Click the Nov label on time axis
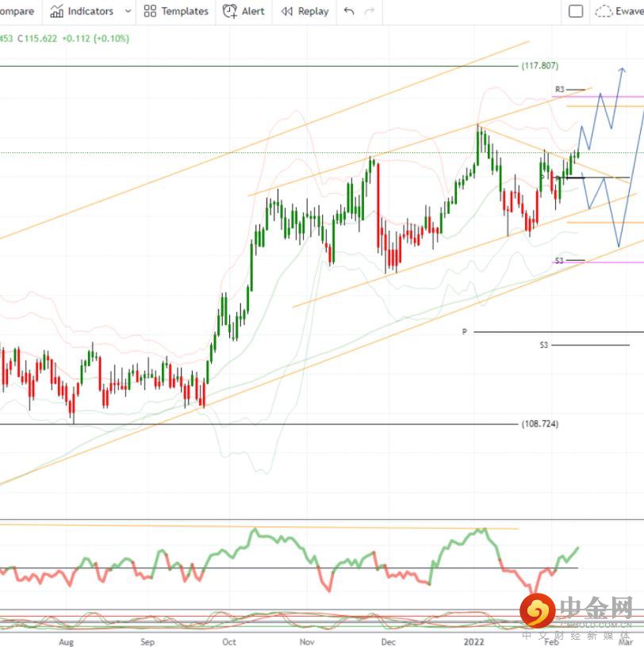Image resolution: width=644 pixels, height=650 pixels. click(307, 642)
